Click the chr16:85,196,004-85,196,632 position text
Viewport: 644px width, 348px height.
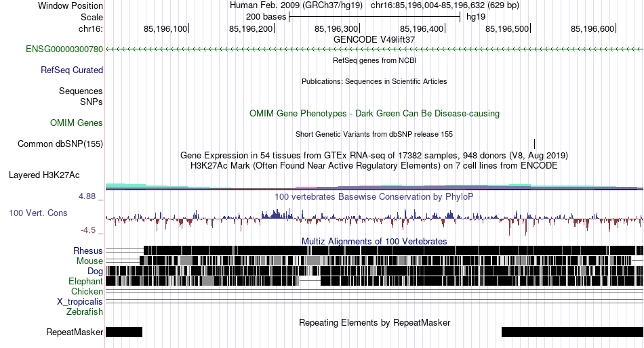pos(445,5)
